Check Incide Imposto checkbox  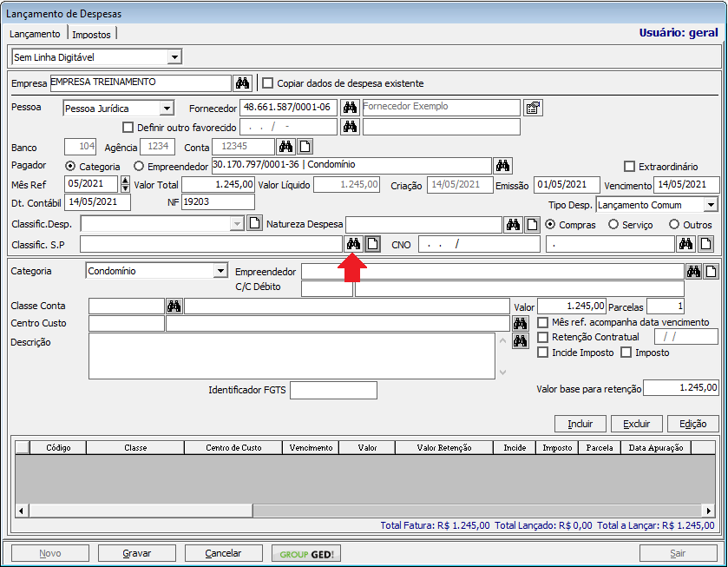542,353
